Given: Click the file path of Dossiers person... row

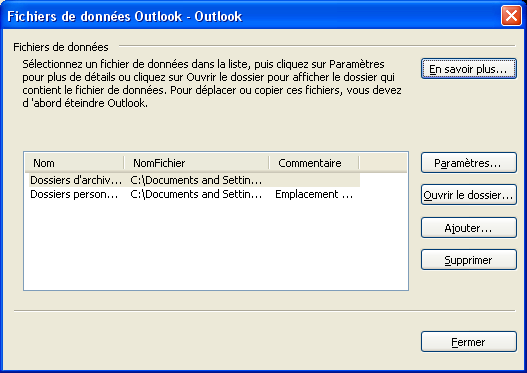Looking at the screenshot, I should (196, 194).
